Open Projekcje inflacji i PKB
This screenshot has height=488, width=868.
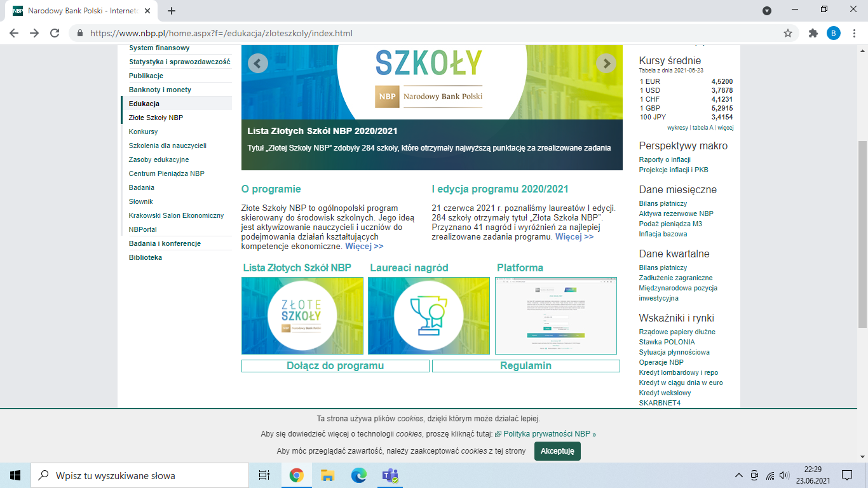[x=674, y=170]
